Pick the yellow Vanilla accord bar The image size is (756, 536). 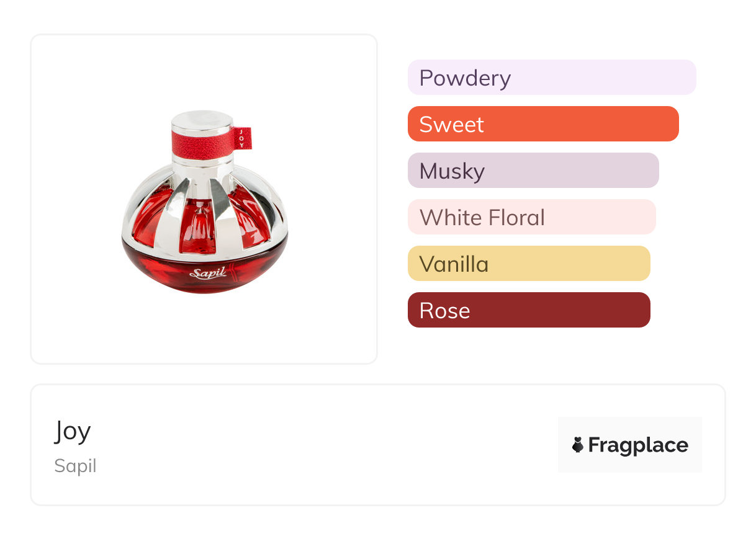(528, 264)
